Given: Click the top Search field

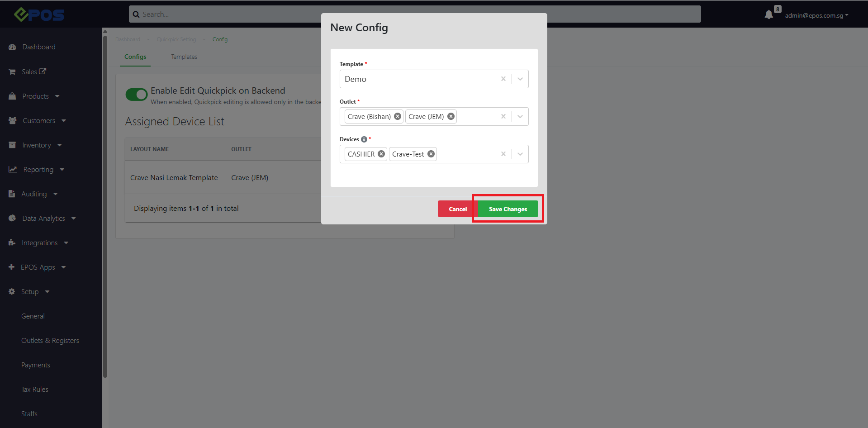Looking at the screenshot, I should (x=415, y=14).
